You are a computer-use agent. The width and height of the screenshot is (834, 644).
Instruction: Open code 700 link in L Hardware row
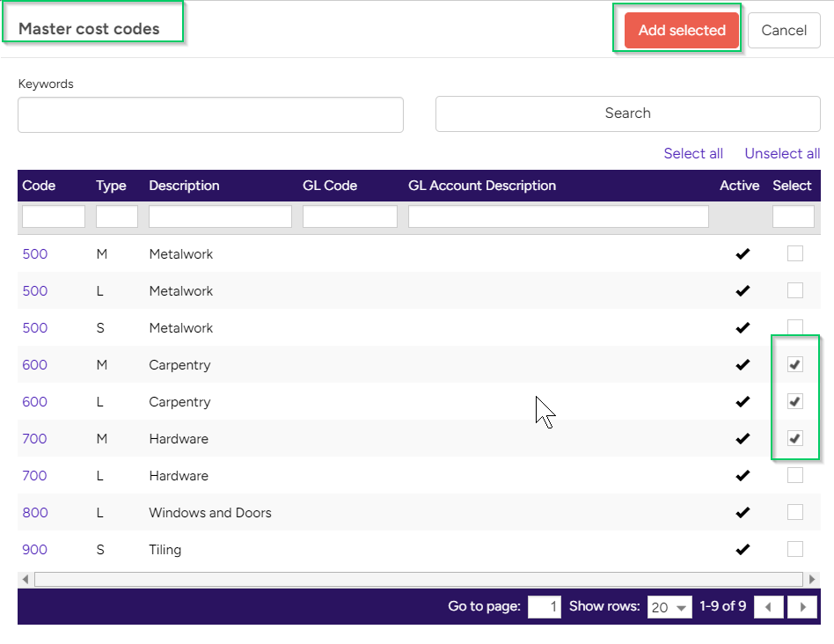[x=34, y=476]
